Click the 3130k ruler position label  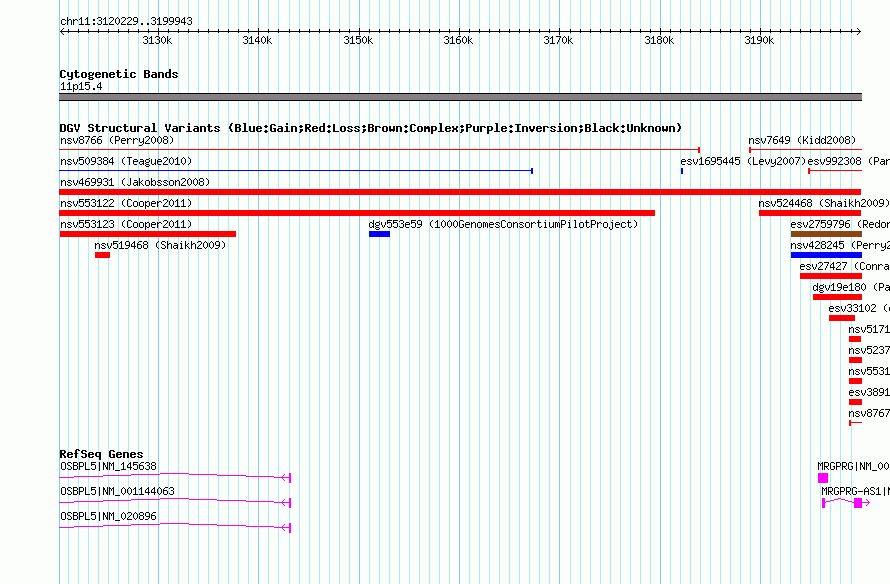tap(157, 40)
